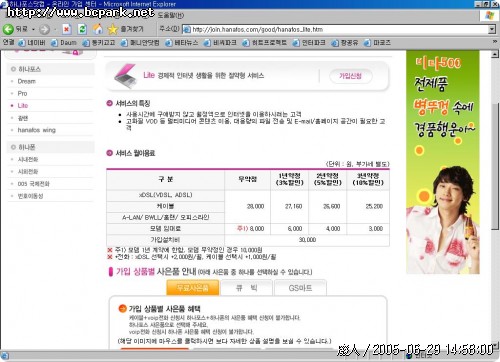Viewport: 500px width, 362px height.
Task: Click the pink laptop Lite icon
Action: pos(125,76)
